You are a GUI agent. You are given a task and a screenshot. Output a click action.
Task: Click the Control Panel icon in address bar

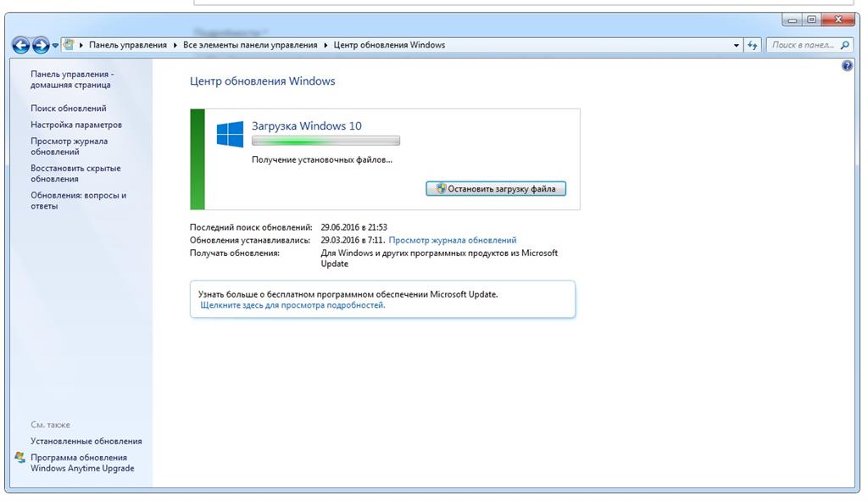pyautogui.click(x=69, y=45)
